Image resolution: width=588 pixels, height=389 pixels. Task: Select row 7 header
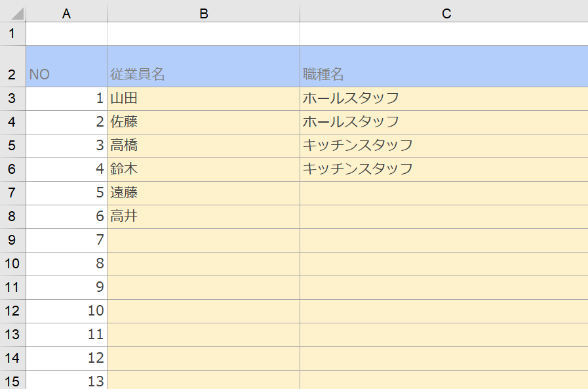click(12, 193)
